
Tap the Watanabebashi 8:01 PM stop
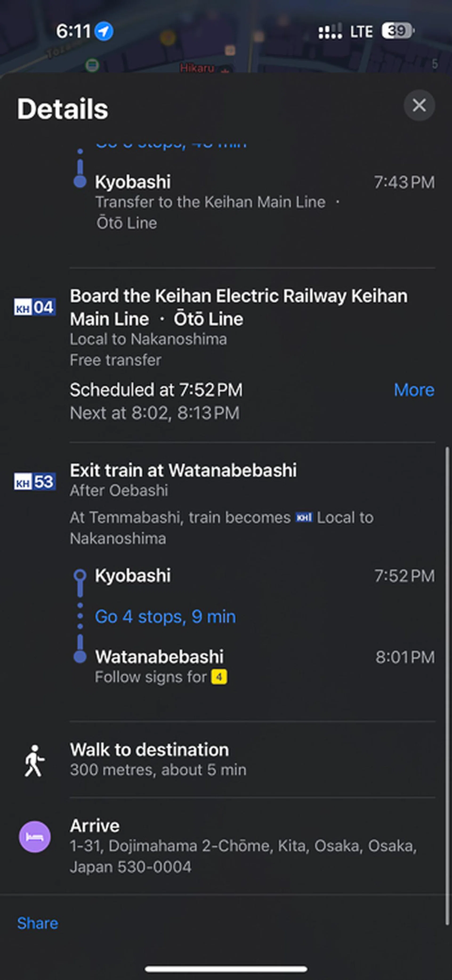click(x=159, y=657)
